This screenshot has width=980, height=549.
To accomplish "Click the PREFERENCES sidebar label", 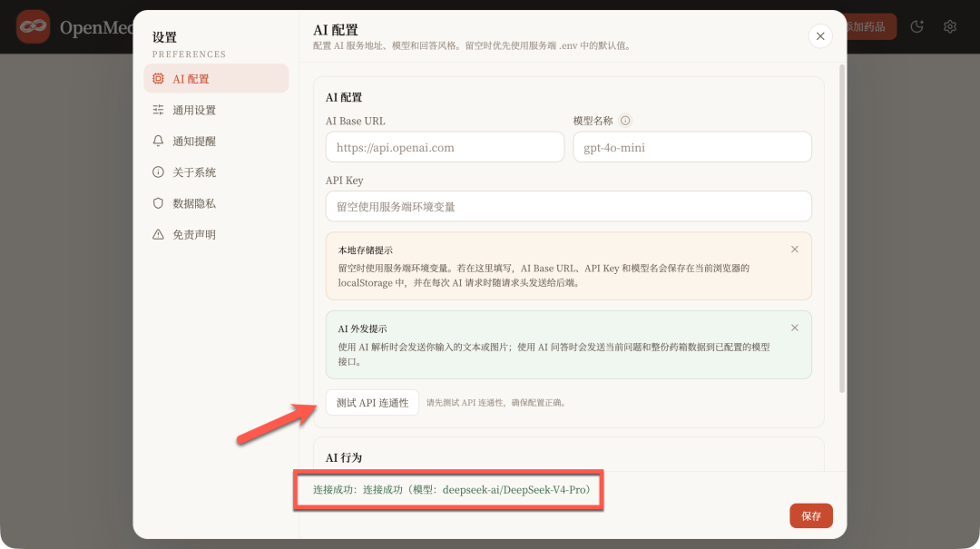I will [x=190, y=54].
